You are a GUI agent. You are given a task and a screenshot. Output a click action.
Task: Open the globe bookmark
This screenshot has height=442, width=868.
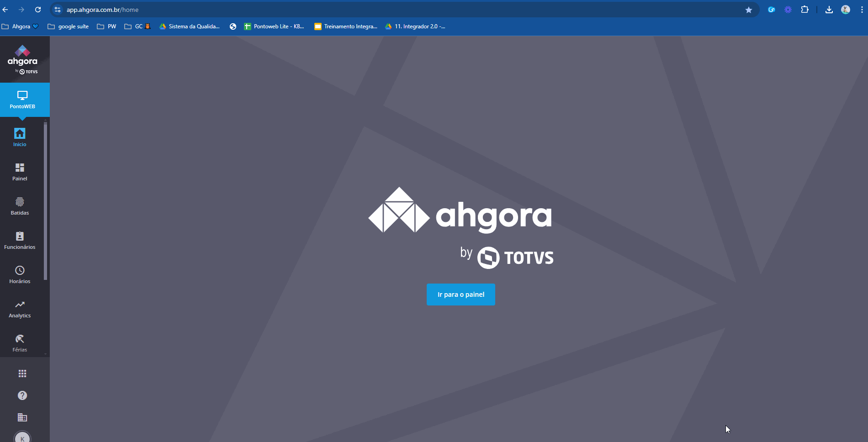click(x=233, y=26)
